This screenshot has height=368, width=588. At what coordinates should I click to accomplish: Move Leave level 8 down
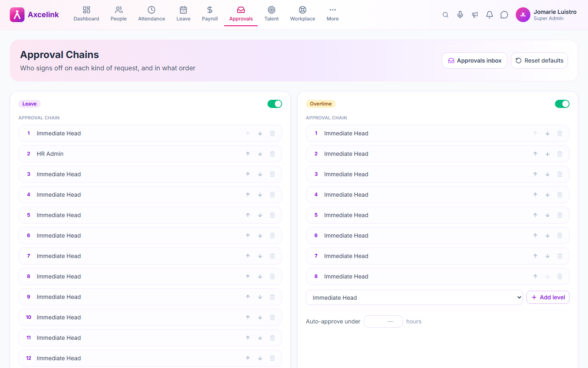point(260,276)
